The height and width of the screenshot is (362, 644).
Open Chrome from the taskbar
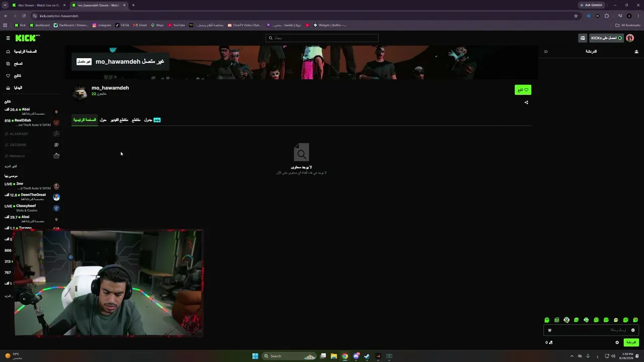coord(345,356)
